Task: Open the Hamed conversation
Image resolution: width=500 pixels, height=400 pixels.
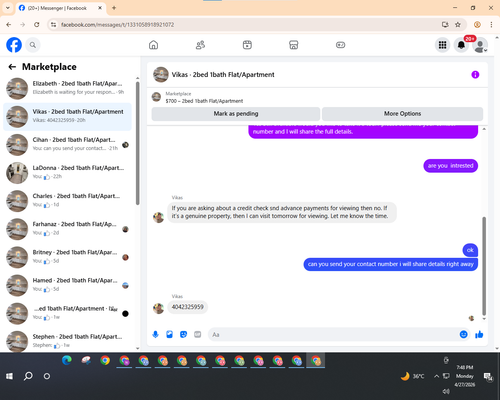Action: pos(67,285)
